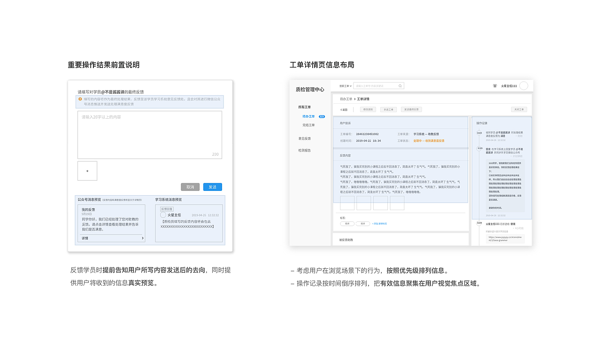Open the 搜索工单 dropdown

tap(344, 85)
